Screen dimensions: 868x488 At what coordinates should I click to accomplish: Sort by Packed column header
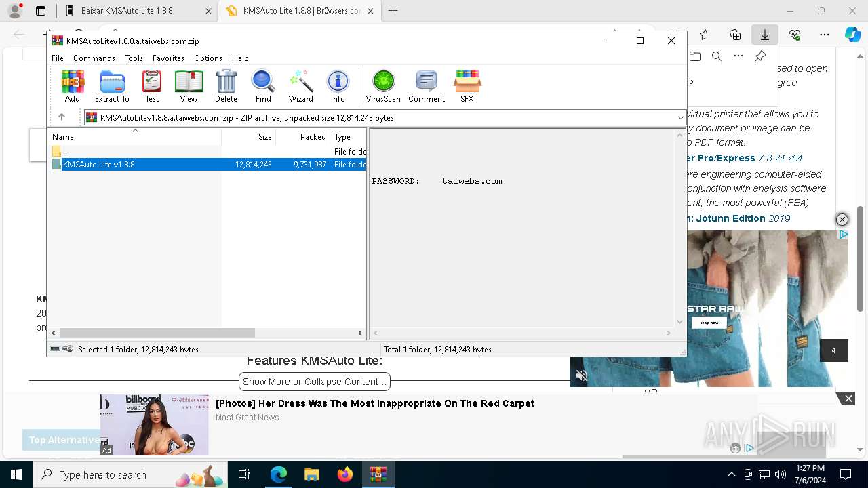click(303, 136)
